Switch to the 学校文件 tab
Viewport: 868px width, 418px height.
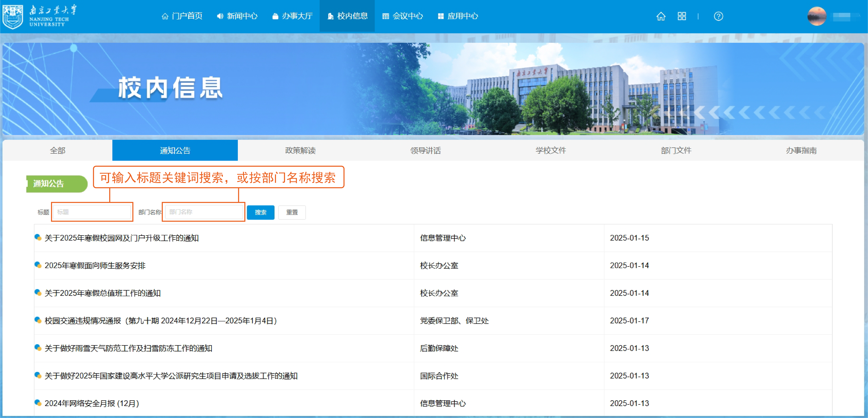[x=551, y=150]
